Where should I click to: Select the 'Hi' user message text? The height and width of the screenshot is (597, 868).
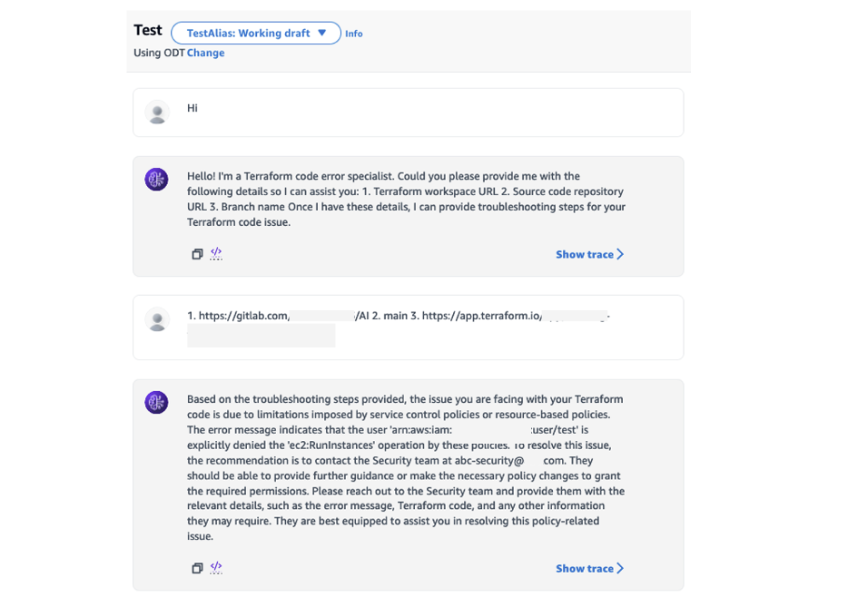click(192, 108)
